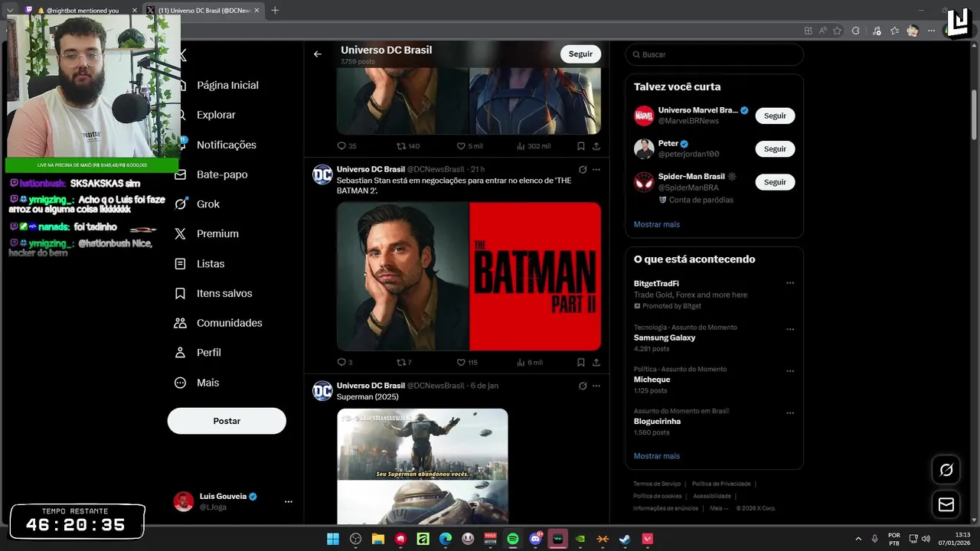Open Luis Gouveia account menu dots
This screenshot has width=980, height=551.
[289, 502]
